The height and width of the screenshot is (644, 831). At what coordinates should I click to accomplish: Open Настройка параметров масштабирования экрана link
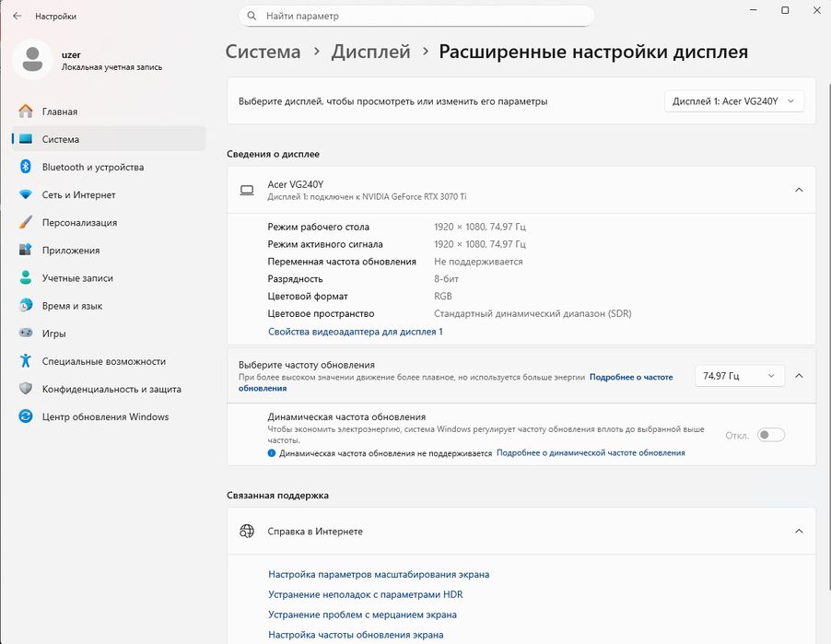pos(379,574)
